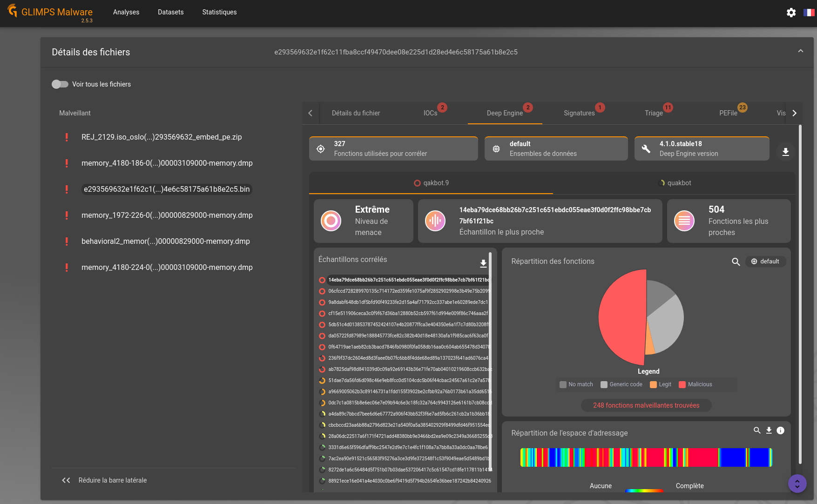
Task: Show info for address space distribution
Action: coord(781,430)
